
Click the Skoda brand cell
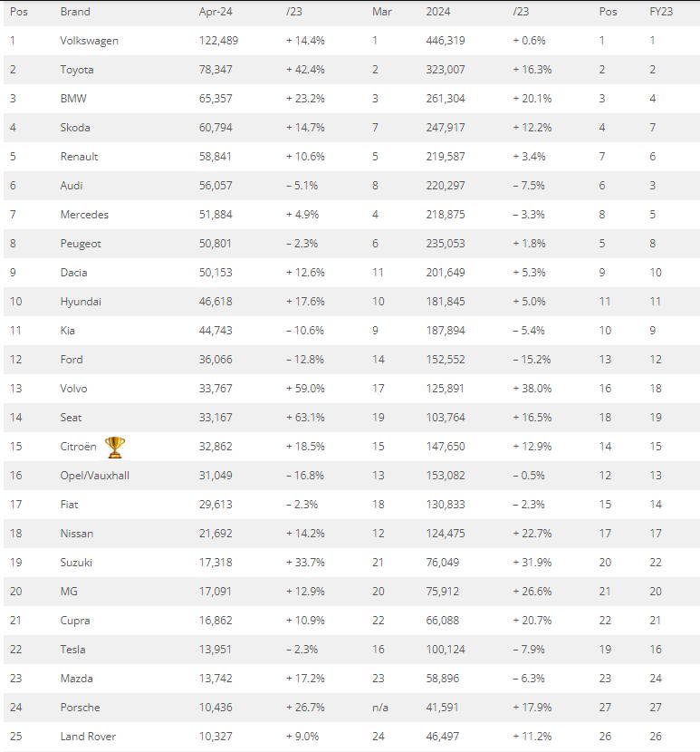[75, 128]
